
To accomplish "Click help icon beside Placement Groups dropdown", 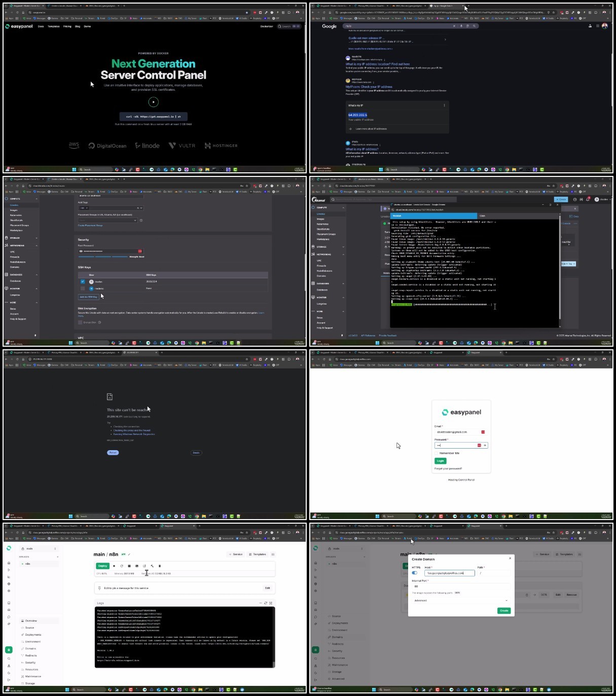I will [x=141, y=221].
